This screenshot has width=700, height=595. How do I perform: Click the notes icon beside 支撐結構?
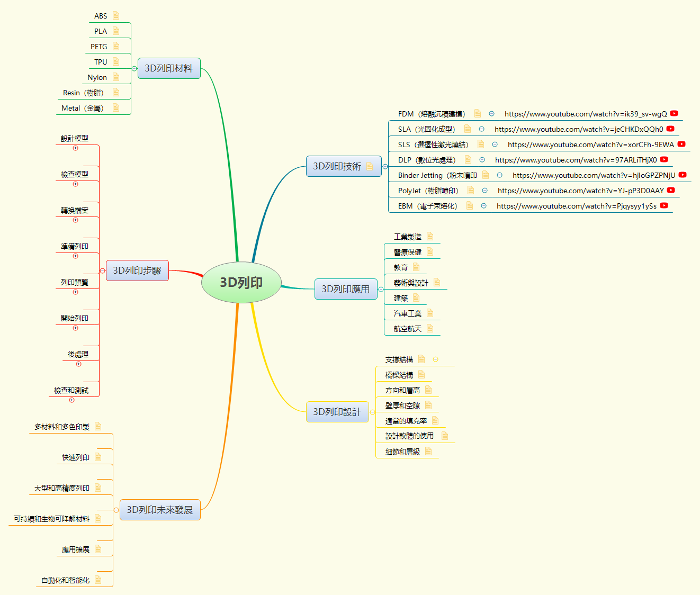(420, 358)
